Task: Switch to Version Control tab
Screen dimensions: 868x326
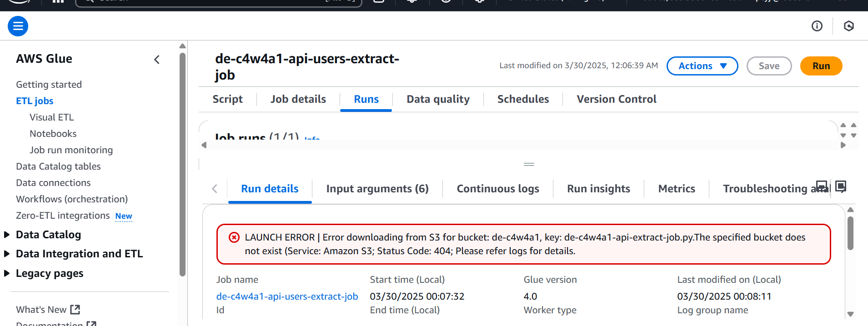Action: (x=617, y=99)
